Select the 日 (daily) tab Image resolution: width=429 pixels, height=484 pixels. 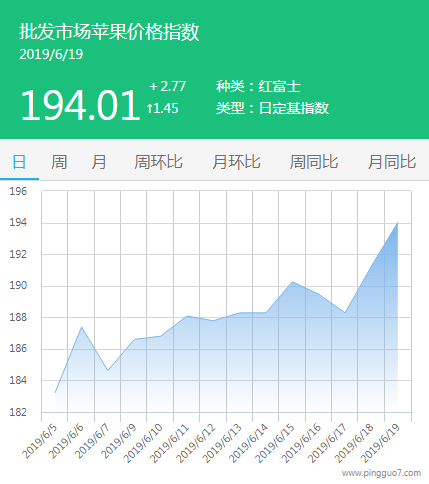19,162
